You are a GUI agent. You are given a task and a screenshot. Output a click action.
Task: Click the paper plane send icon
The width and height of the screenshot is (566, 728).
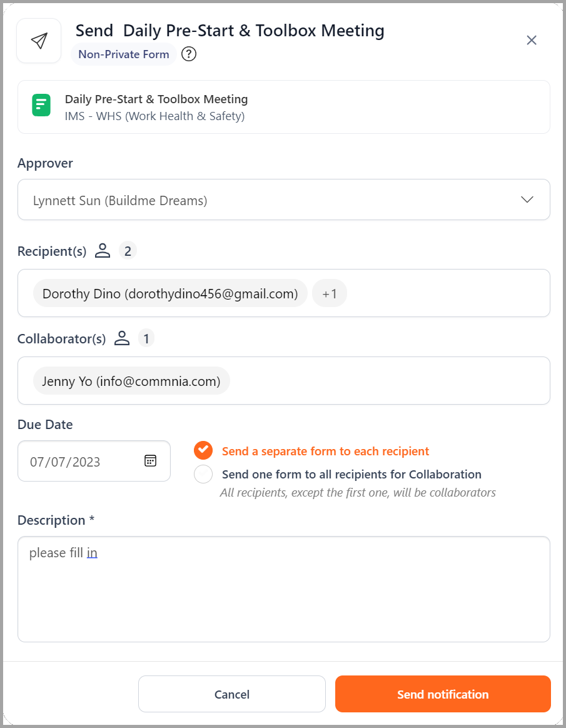point(39,41)
